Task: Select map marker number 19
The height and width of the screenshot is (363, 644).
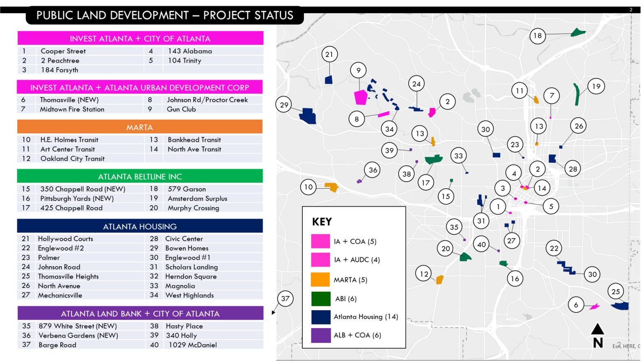Action: (596, 87)
